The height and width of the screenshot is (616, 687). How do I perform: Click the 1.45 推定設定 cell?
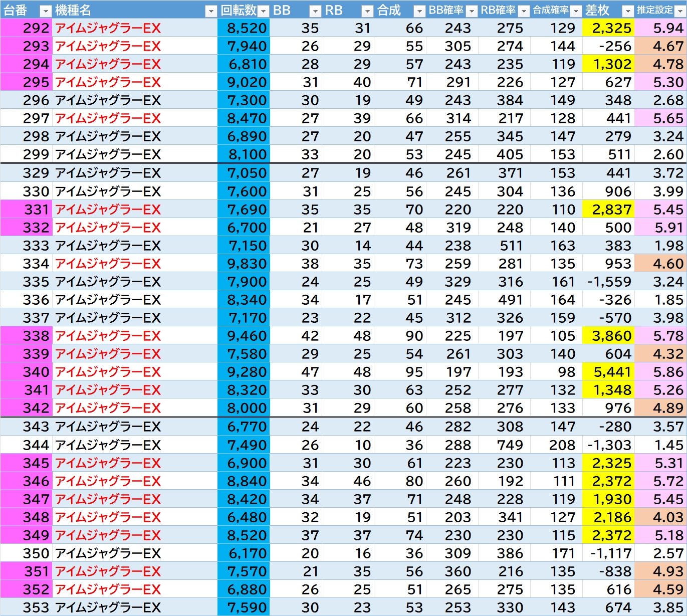pyautogui.click(x=660, y=445)
